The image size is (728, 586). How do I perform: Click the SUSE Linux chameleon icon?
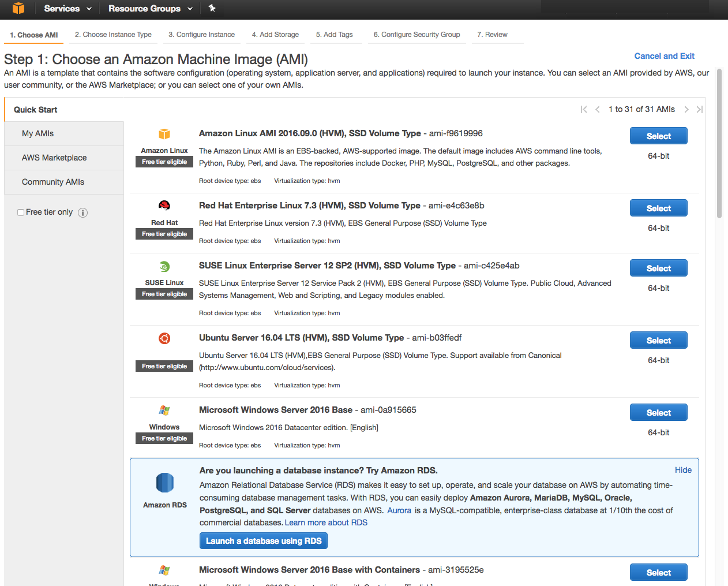pyautogui.click(x=164, y=266)
